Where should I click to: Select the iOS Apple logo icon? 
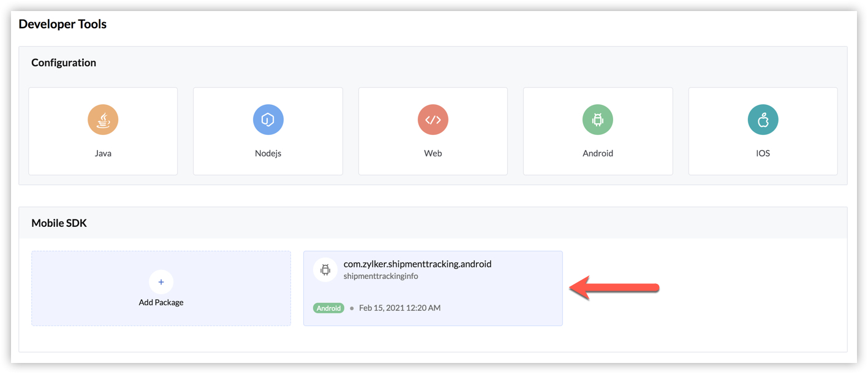tap(763, 120)
